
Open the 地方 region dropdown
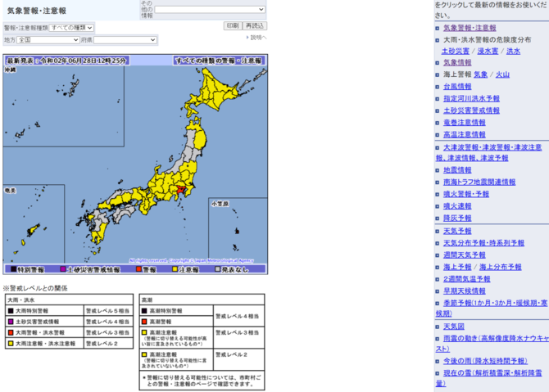click(48, 39)
